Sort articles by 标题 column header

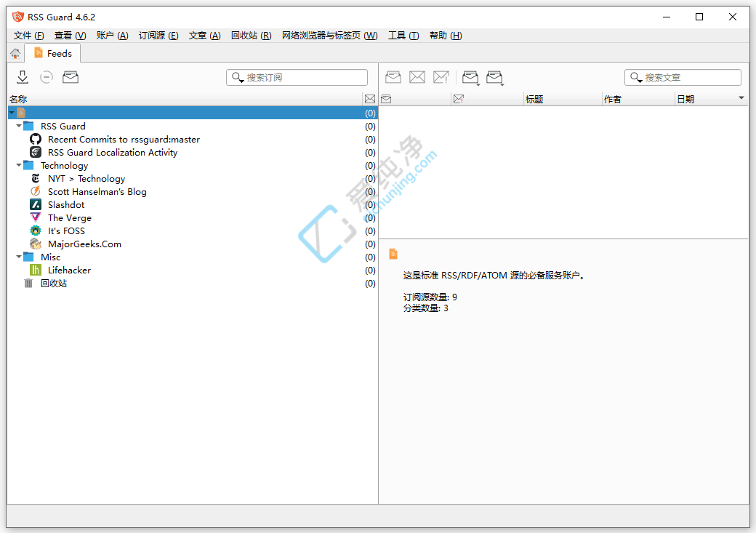tap(563, 99)
